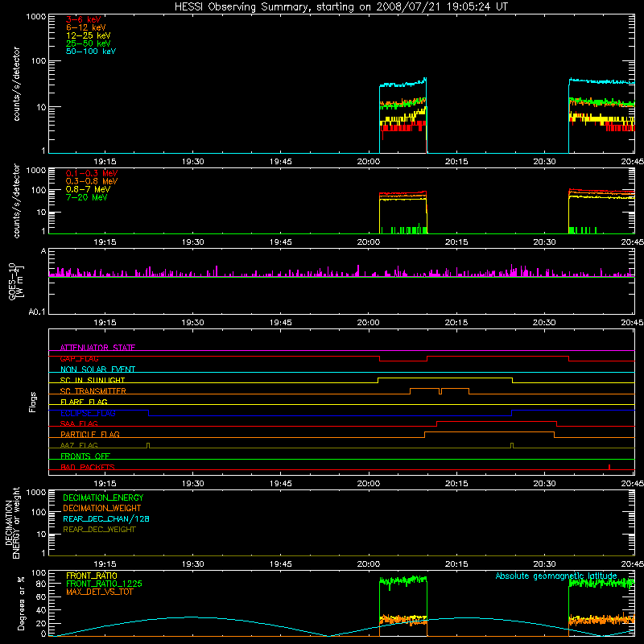Click the FRONTS_OFF flag label
Screen dimensions: 644x644
[85, 456]
